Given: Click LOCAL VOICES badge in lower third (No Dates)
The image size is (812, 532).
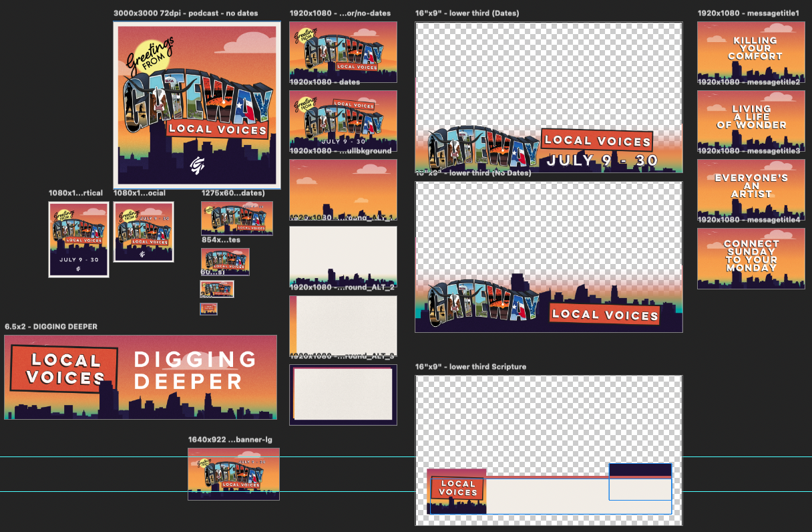Looking at the screenshot, I should point(604,313).
